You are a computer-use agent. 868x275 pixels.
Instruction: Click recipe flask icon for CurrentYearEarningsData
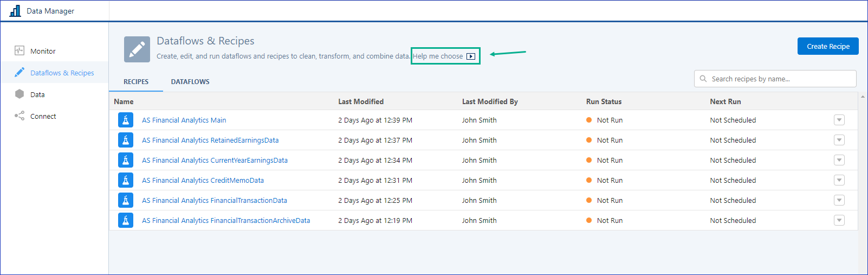pos(126,160)
